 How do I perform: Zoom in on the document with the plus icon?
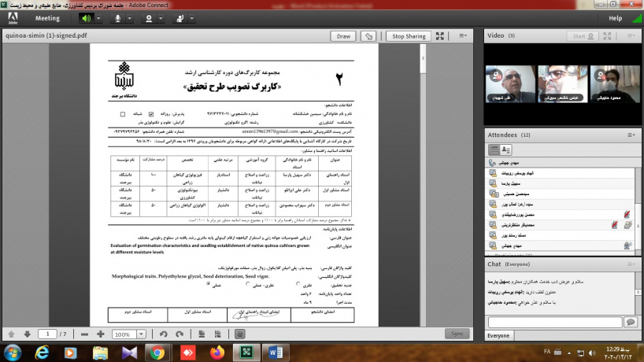point(101,334)
